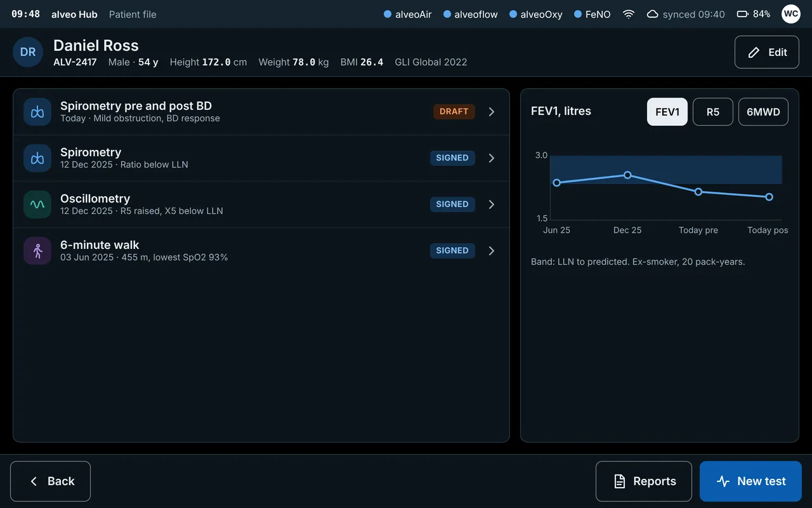Click the patient ID ALV-2417
This screenshot has height=508, width=812.
75,62
